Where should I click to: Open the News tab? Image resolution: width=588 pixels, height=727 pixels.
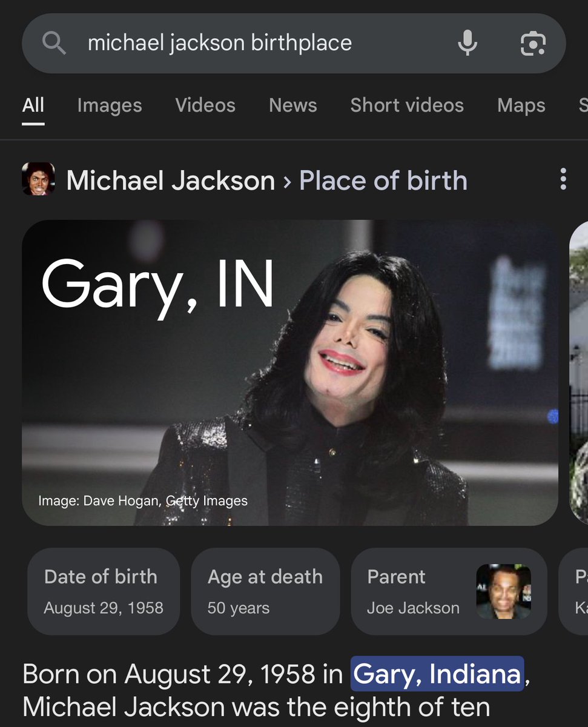point(293,105)
